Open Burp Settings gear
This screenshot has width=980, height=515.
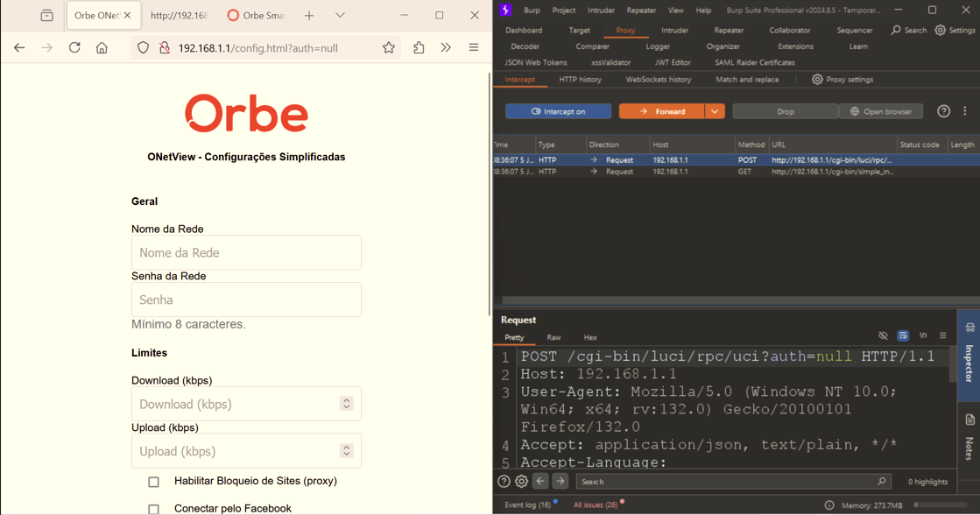point(955,30)
